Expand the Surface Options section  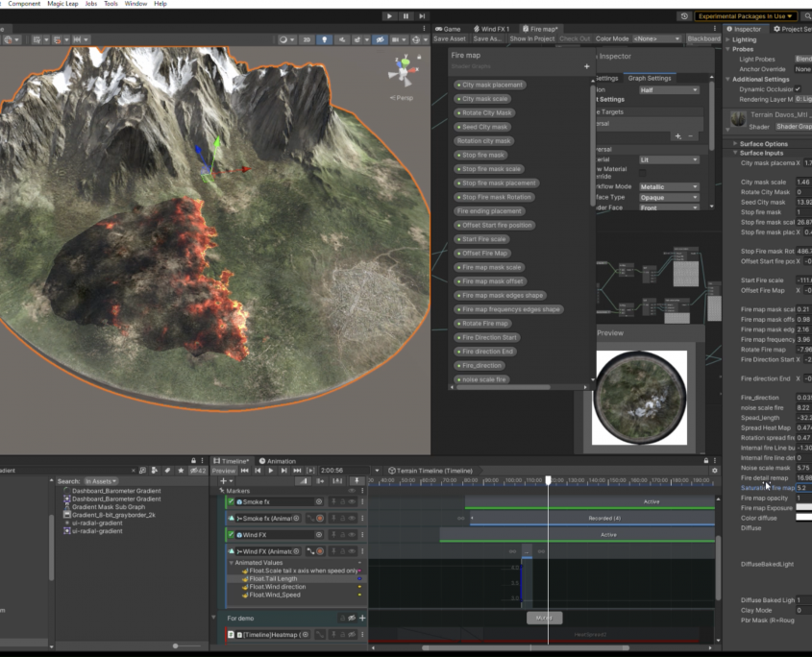click(763, 144)
